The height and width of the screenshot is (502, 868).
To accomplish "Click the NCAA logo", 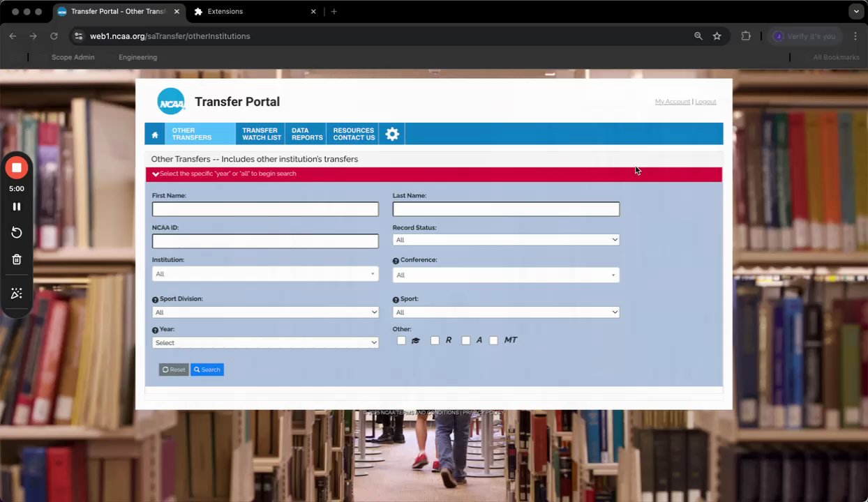I will click(171, 102).
